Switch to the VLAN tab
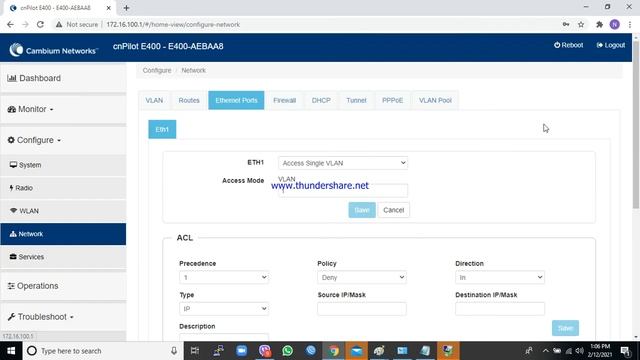The width and height of the screenshot is (640, 360). click(x=154, y=100)
